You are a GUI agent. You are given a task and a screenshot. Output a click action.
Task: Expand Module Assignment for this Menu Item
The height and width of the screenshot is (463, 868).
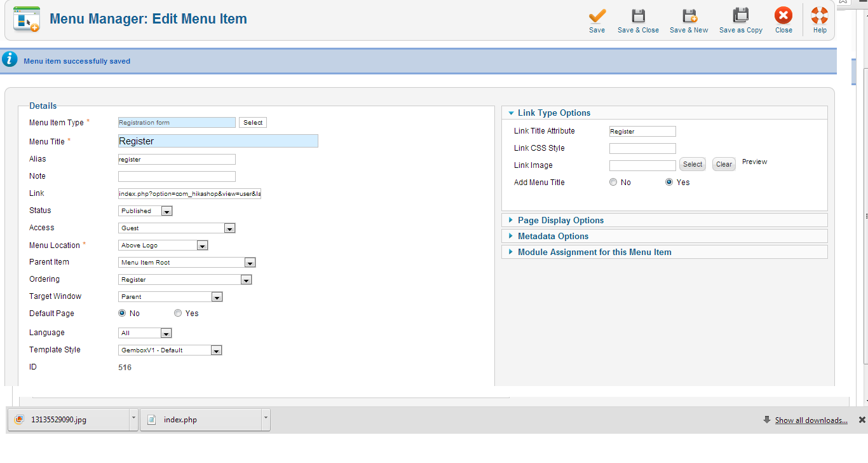(665, 252)
